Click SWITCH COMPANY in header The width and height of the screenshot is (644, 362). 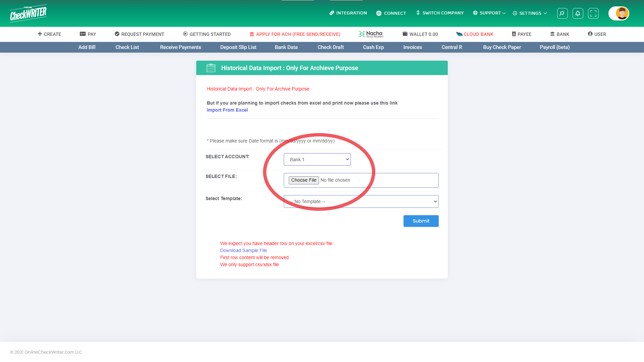(443, 13)
